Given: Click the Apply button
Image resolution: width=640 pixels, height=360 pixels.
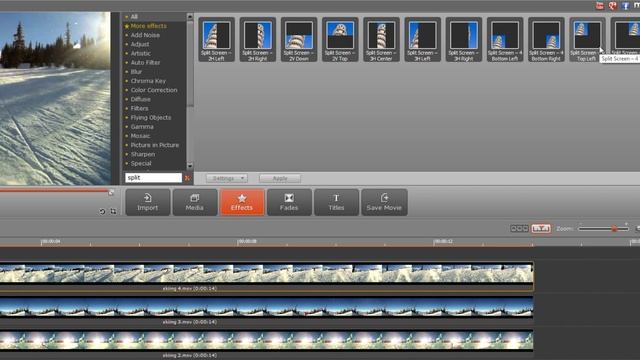Looking at the screenshot, I should [x=280, y=178].
